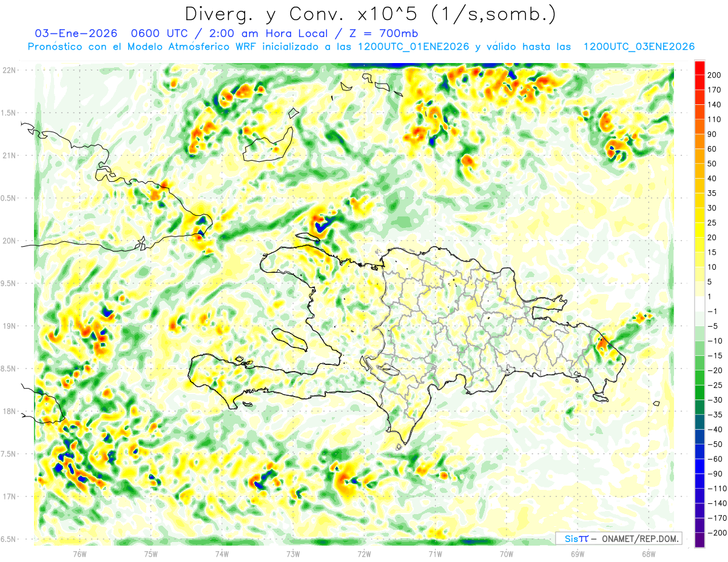Click the '20N' latitude label
Image resolution: width=728 pixels, height=562 pixels.
(x=10, y=241)
